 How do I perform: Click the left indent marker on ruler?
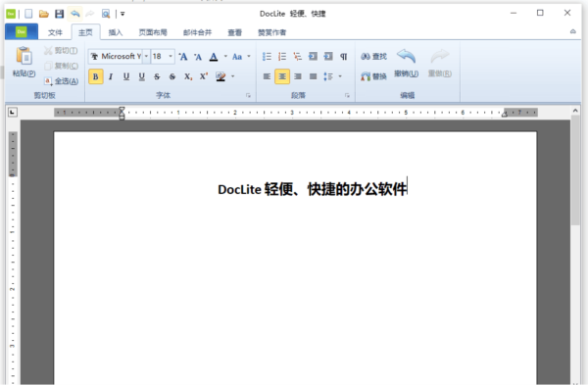click(122, 113)
